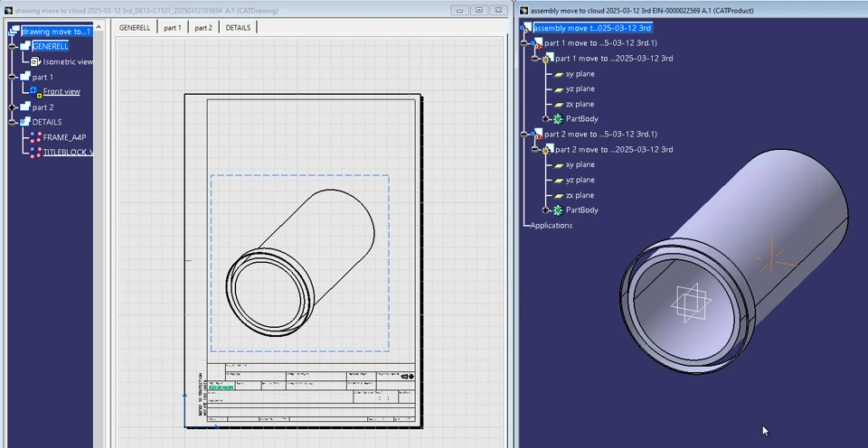The height and width of the screenshot is (448, 868).
Task: Expand the part 2 sheet node
Action: click(x=13, y=107)
